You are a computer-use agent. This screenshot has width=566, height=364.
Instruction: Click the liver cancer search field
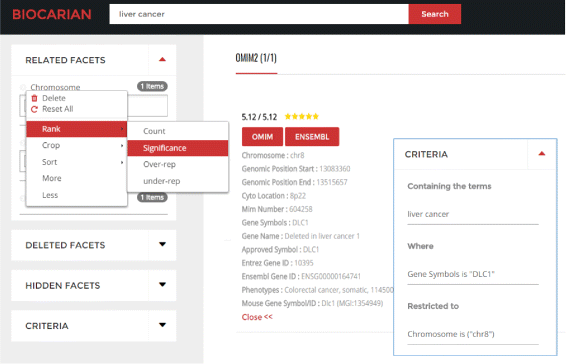[259, 14]
